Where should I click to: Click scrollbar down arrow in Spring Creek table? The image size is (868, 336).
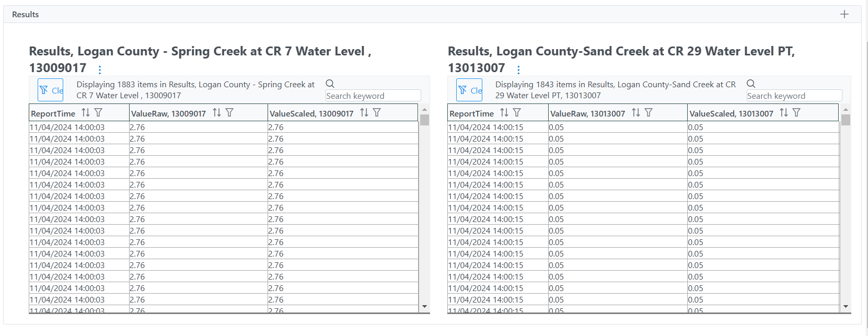424,307
